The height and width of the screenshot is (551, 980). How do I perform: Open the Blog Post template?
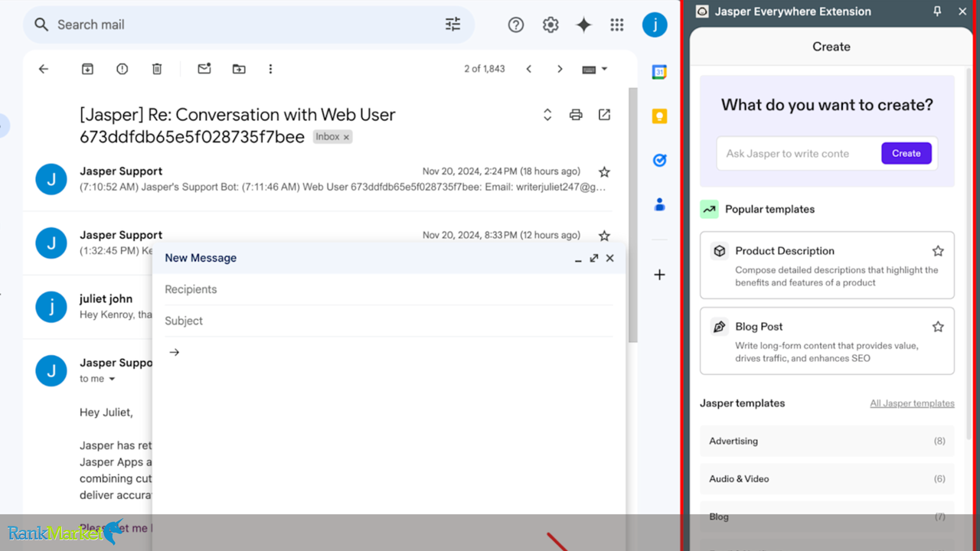click(827, 341)
